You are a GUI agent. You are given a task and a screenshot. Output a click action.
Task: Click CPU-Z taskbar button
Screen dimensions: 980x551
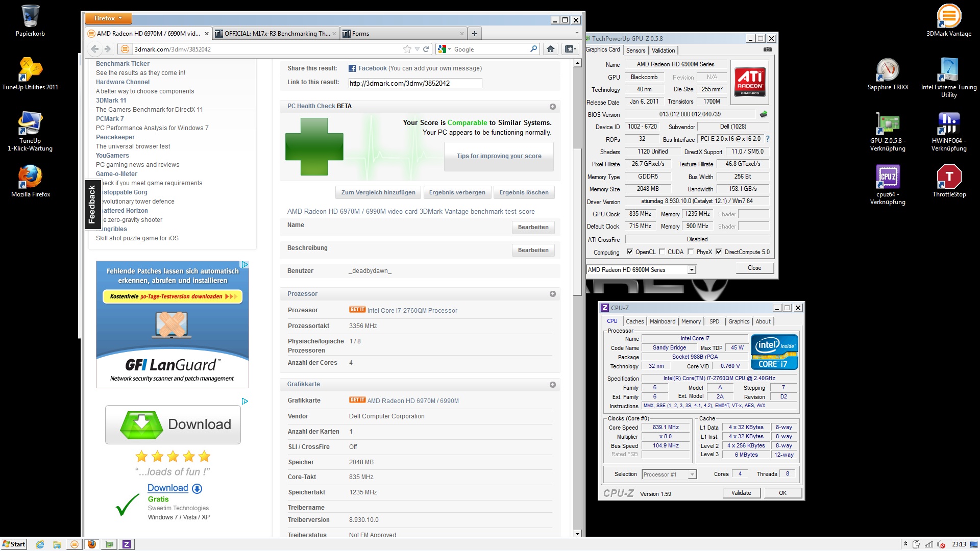click(126, 544)
